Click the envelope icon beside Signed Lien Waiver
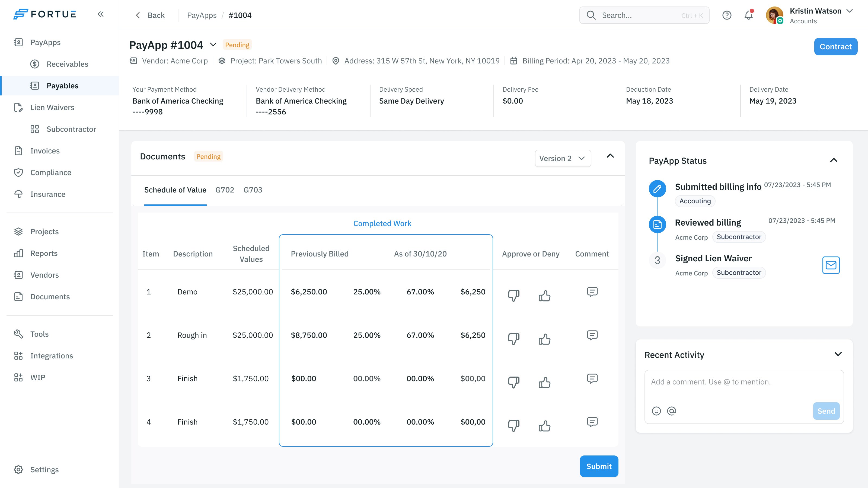This screenshot has width=868, height=488. pos(831,265)
